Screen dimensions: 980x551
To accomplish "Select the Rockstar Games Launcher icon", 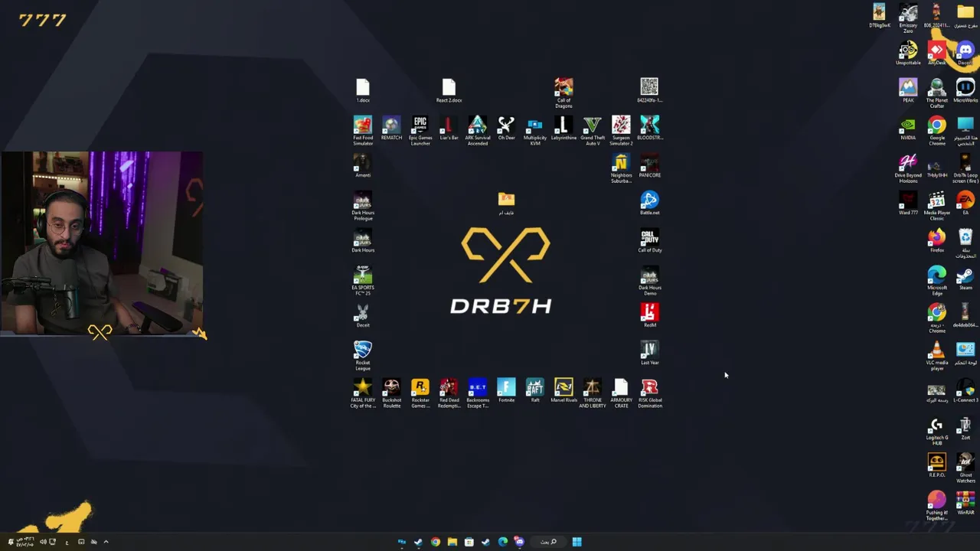I will pos(420,393).
